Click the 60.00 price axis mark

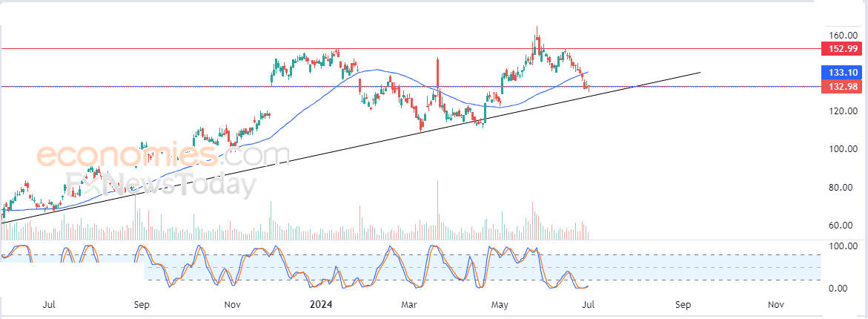click(846, 226)
